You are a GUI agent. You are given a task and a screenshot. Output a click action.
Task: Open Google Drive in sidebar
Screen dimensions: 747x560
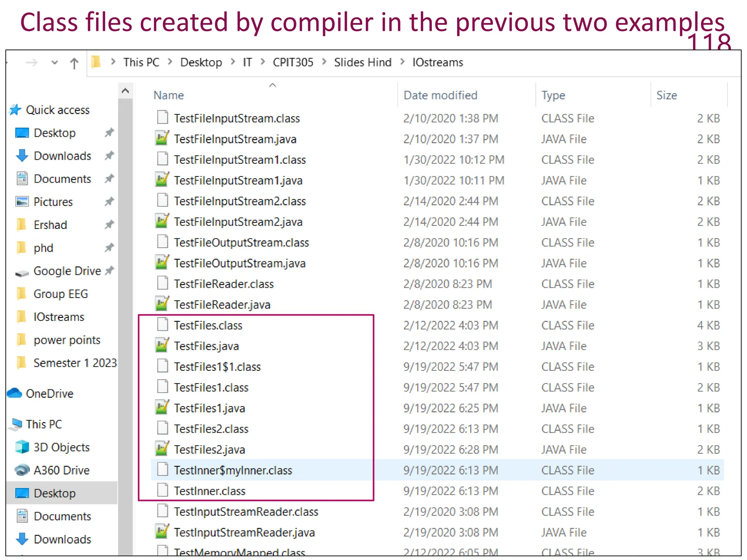[x=67, y=271]
